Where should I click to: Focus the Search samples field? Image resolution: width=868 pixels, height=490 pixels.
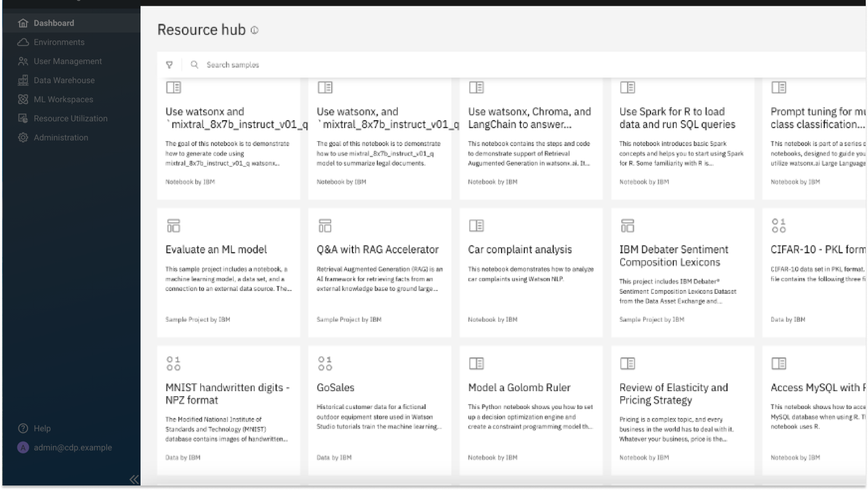[x=528, y=65]
